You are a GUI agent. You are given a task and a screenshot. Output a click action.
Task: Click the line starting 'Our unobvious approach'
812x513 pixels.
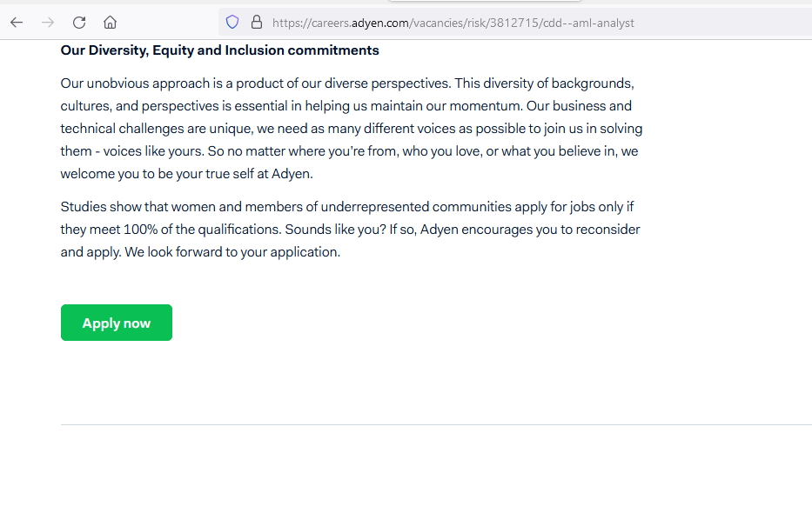tap(347, 83)
